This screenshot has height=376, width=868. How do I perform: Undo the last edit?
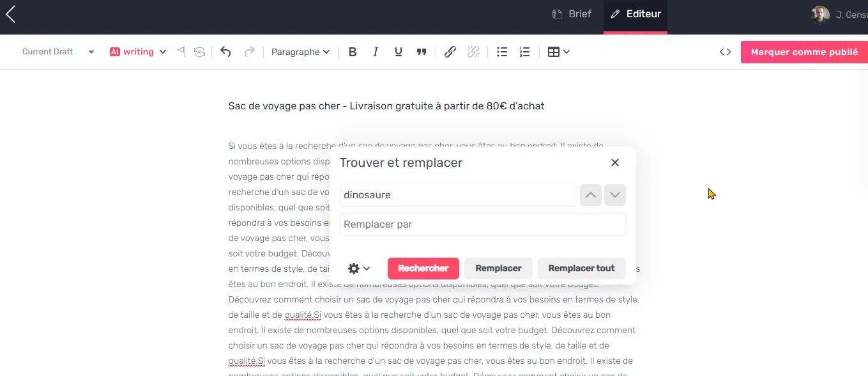[225, 52]
